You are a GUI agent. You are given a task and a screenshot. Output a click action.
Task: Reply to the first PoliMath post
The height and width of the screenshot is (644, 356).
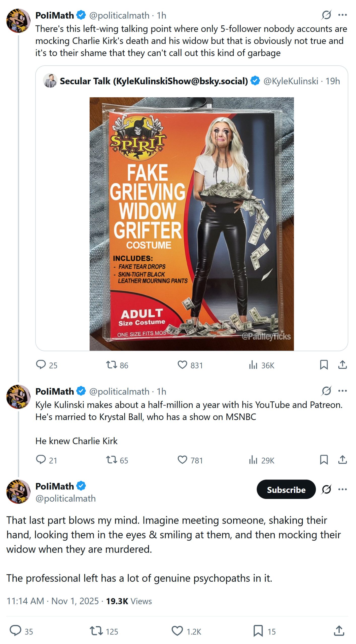(41, 365)
